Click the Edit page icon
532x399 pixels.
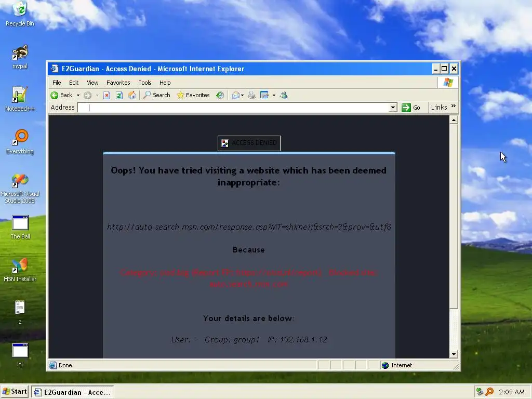tap(264, 96)
